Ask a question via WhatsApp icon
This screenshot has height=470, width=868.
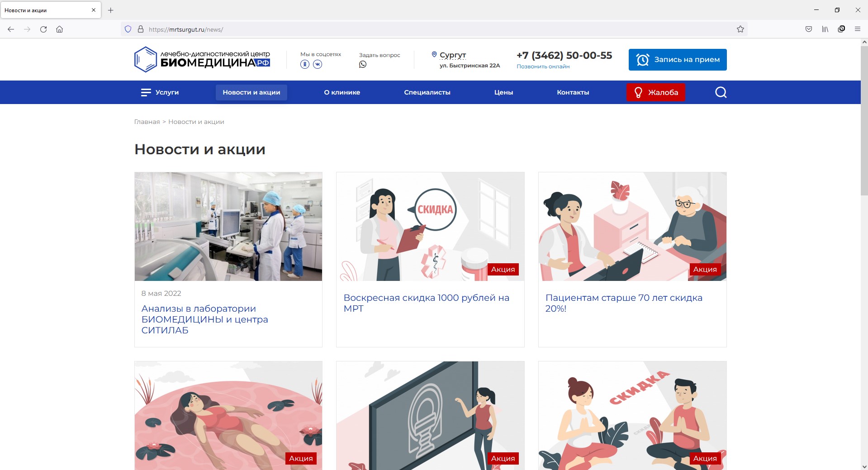363,64
